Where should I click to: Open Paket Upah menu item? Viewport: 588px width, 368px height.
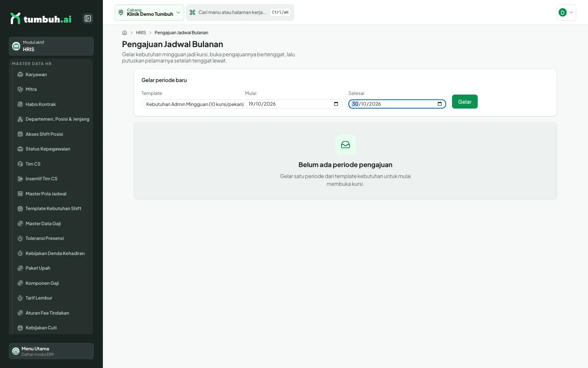53,268
